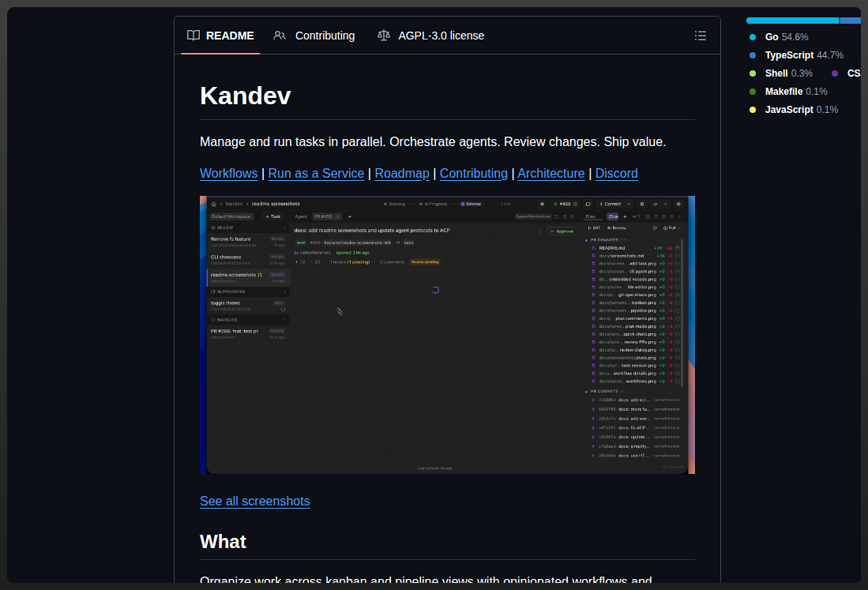Open the Architecture link
The image size is (868, 590).
coord(550,173)
